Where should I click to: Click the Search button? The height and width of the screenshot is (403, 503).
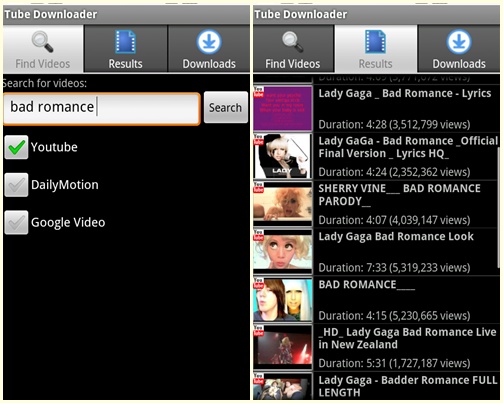226,107
